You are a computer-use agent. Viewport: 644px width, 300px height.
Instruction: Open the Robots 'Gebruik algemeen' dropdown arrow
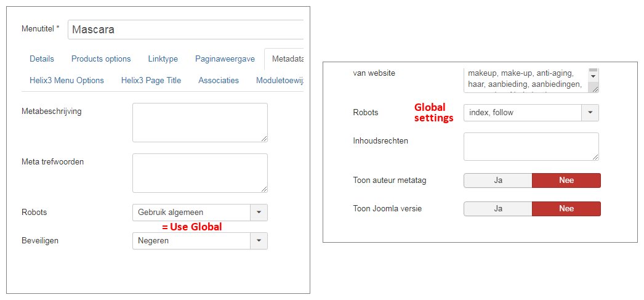(x=259, y=213)
